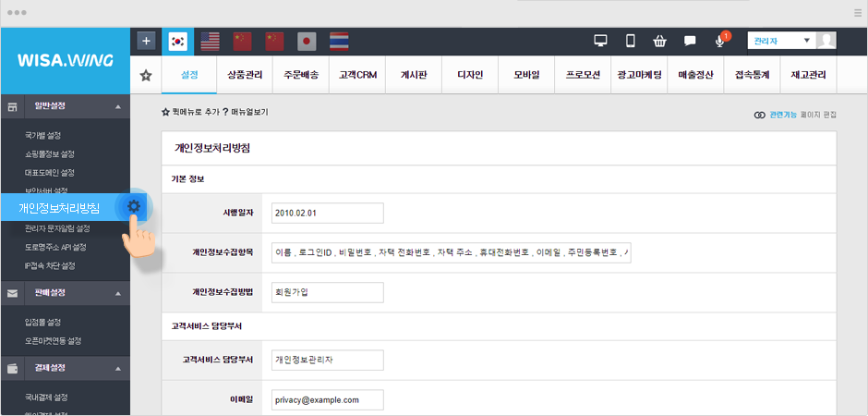
Task: Open the chat bubble messages icon
Action: click(x=690, y=41)
